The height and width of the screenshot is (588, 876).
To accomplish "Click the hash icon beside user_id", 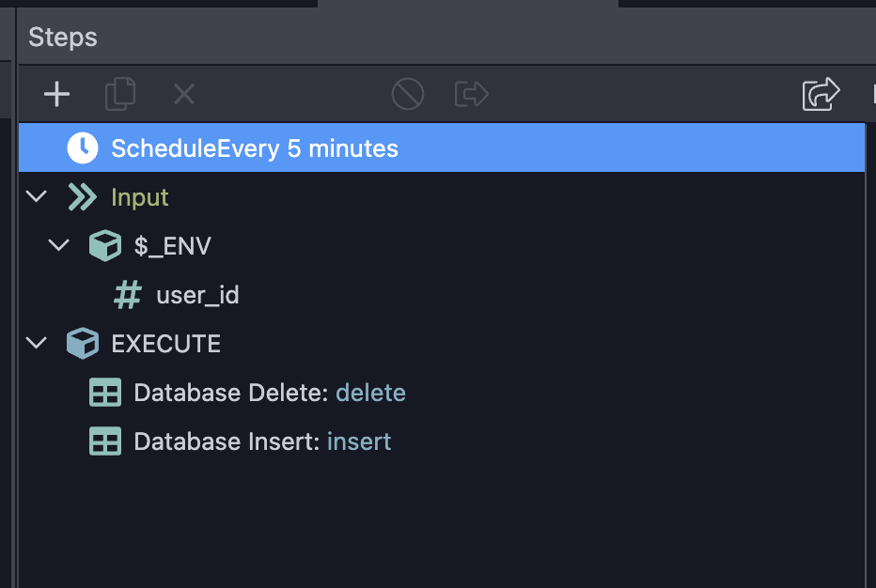I will pos(128,295).
